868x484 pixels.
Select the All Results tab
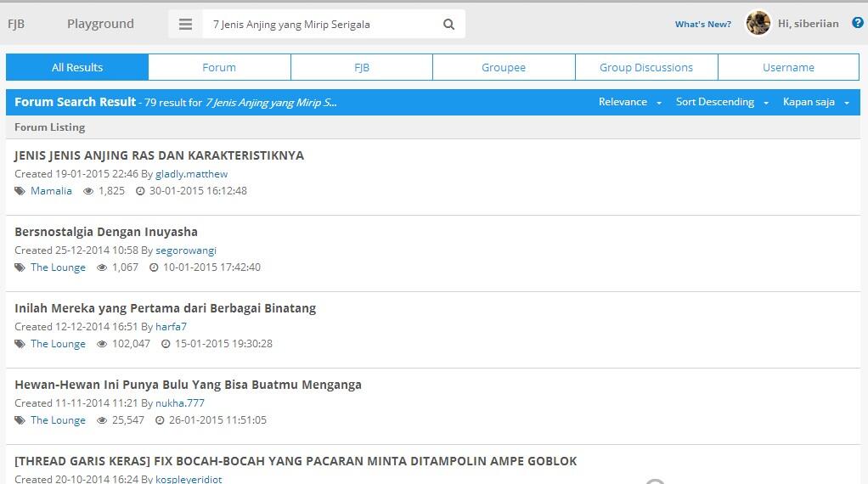pyautogui.click(x=77, y=67)
